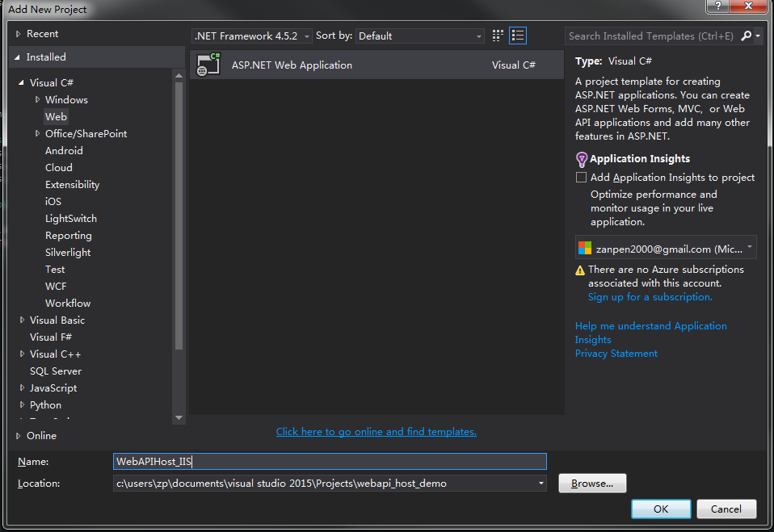Select the ASP.NET Web Application template
Screen dimensions: 774x532
376,65
